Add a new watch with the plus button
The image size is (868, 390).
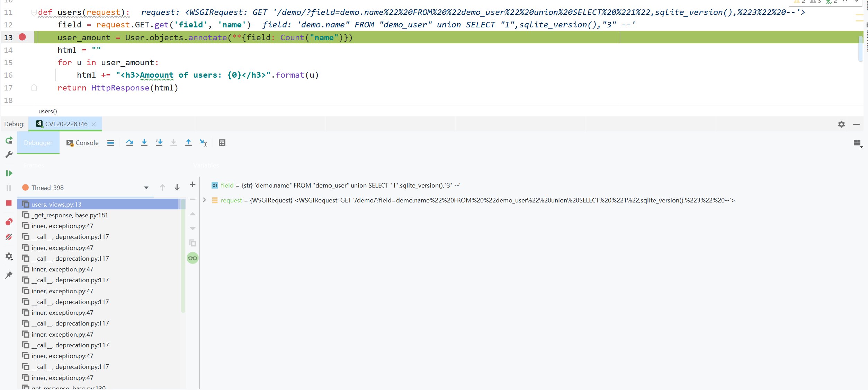click(x=193, y=185)
